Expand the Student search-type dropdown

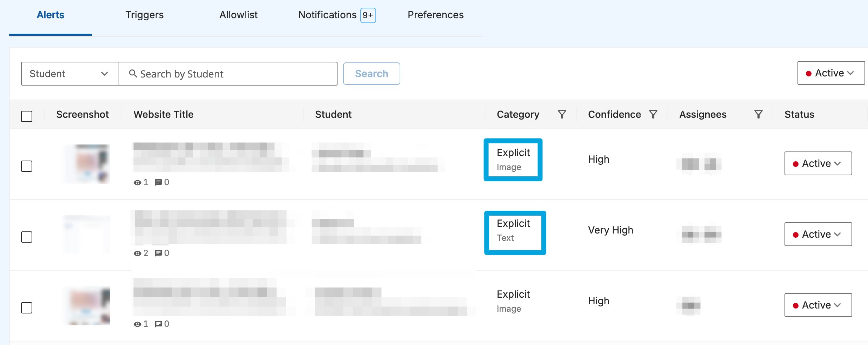coord(70,74)
